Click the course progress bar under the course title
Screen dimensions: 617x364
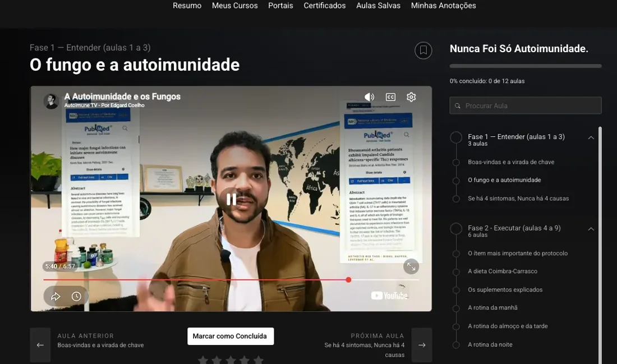tap(526, 66)
